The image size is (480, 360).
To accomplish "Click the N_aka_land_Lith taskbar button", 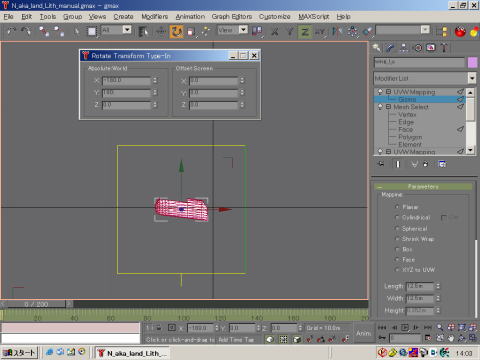I will pos(132,353).
